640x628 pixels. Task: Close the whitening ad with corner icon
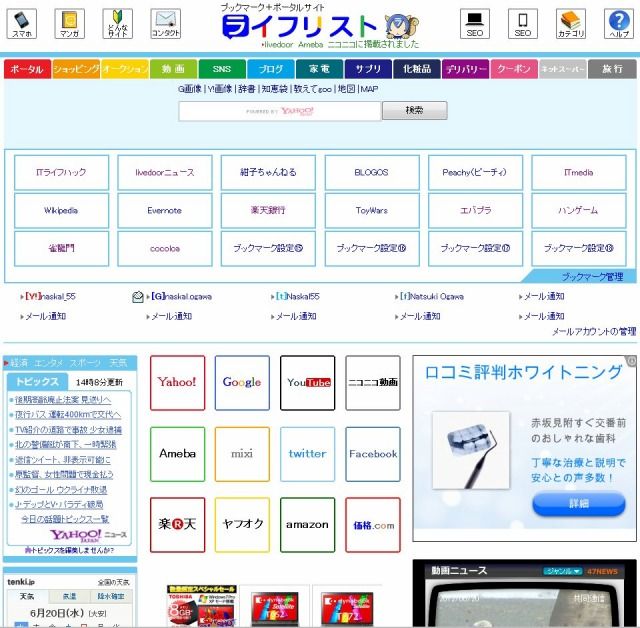tap(631, 361)
